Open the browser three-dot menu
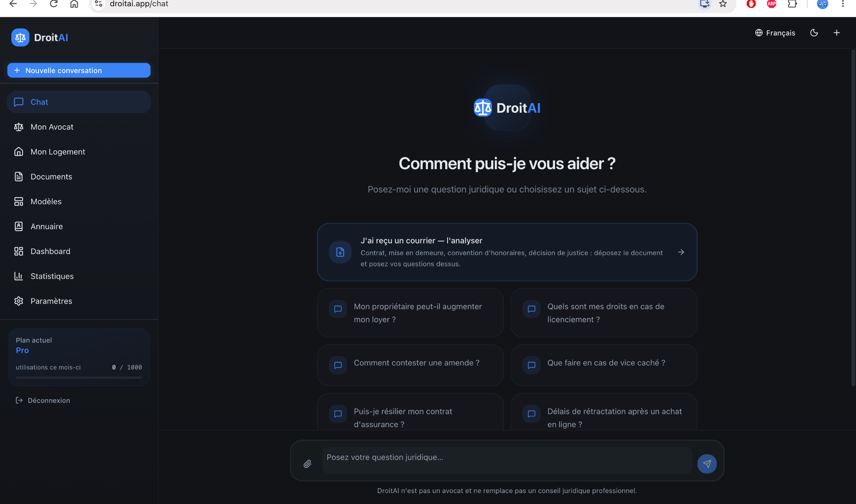Image resolution: width=856 pixels, height=504 pixels. click(x=843, y=4)
